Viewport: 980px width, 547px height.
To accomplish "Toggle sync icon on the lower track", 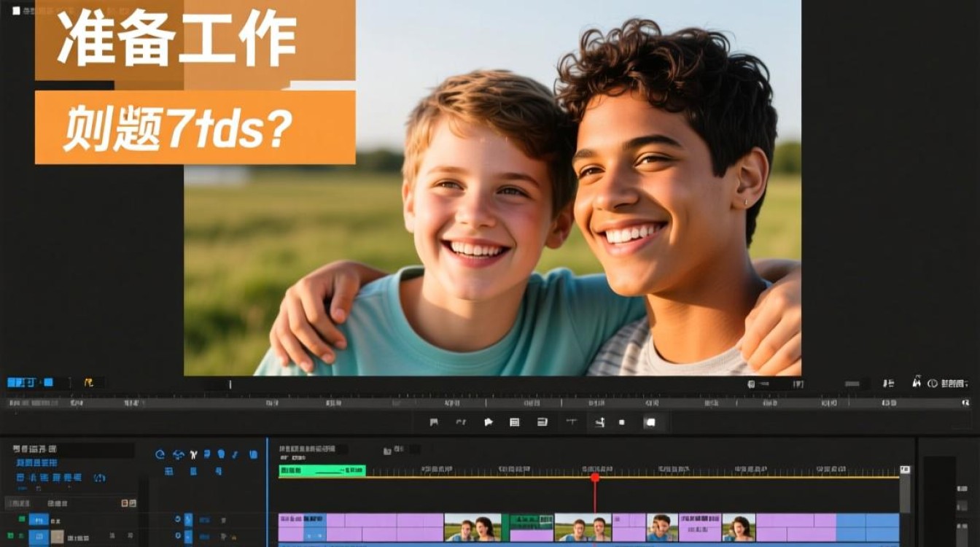I will pyautogui.click(x=177, y=536).
